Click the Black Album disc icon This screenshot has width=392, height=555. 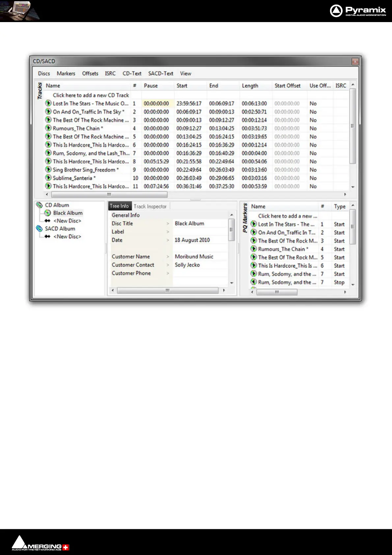click(48, 213)
